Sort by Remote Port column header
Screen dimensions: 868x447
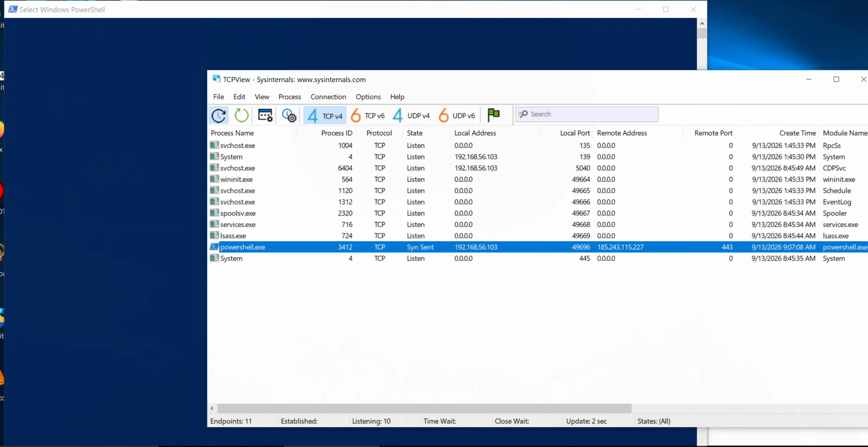(709, 133)
